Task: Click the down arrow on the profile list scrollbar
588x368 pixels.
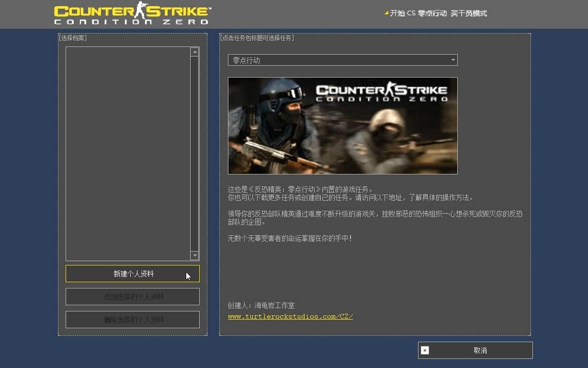Action: (194, 256)
